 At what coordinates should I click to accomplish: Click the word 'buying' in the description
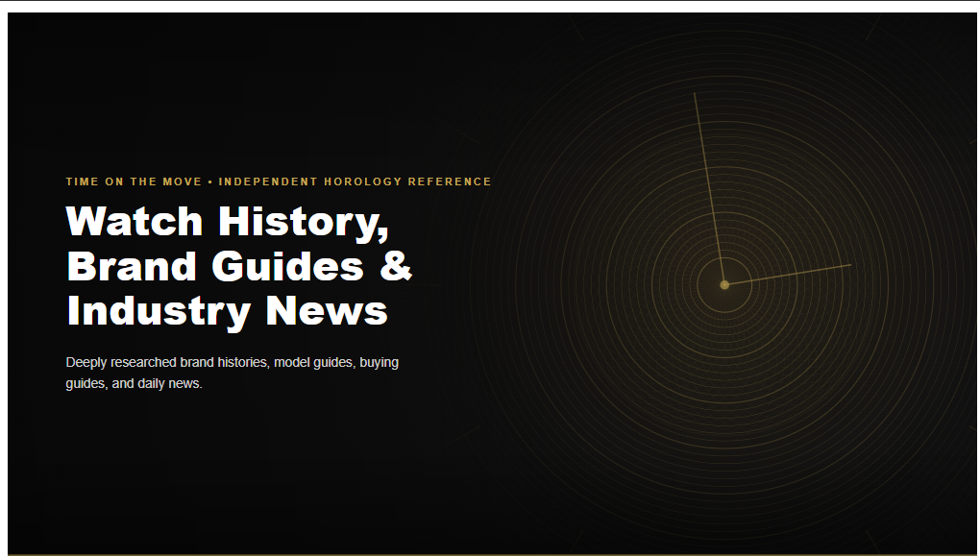[x=379, y=362]
